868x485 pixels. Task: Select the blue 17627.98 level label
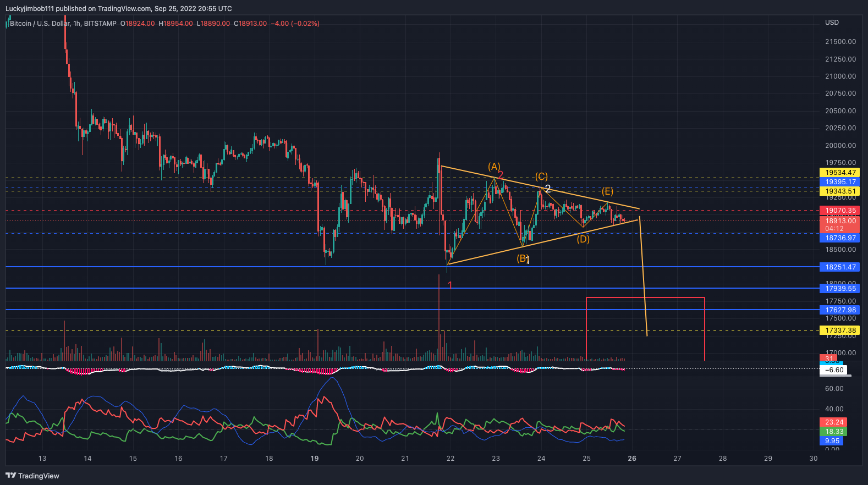point(839,310)
